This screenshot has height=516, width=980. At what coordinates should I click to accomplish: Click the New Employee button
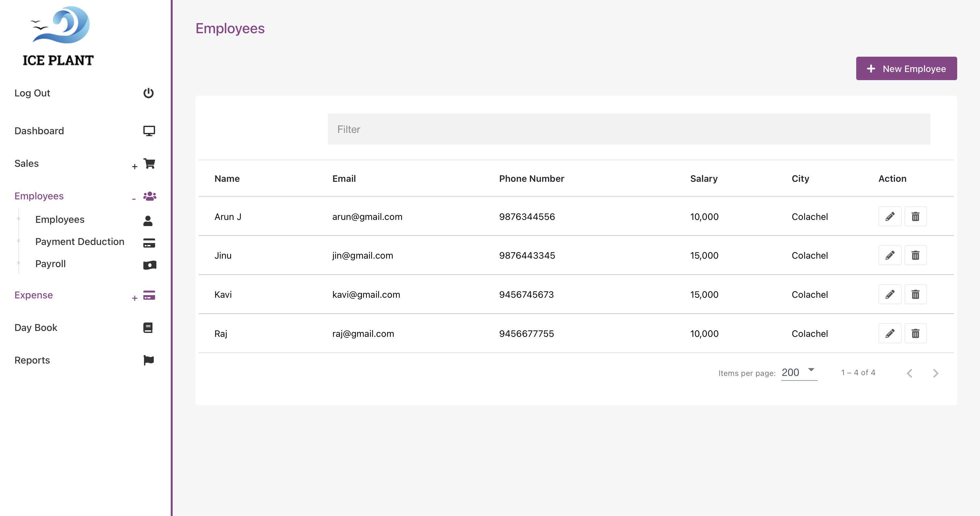click(906, 69)
